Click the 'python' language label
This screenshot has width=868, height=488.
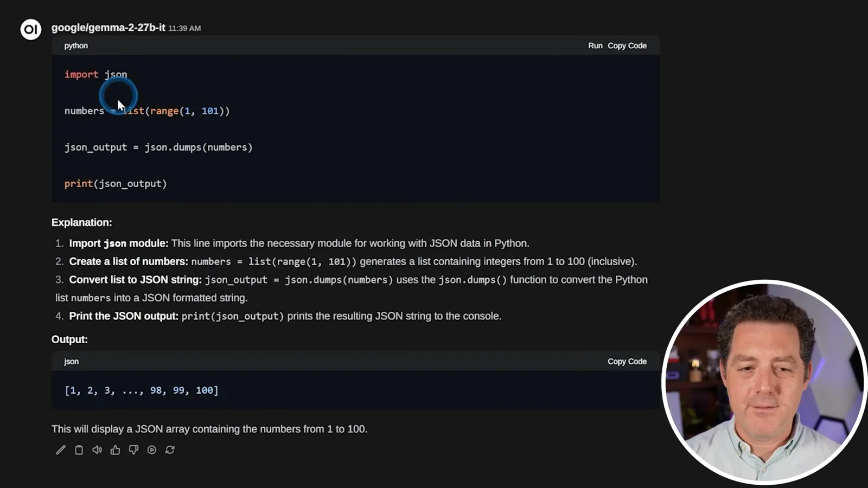[x=76, y=46]
